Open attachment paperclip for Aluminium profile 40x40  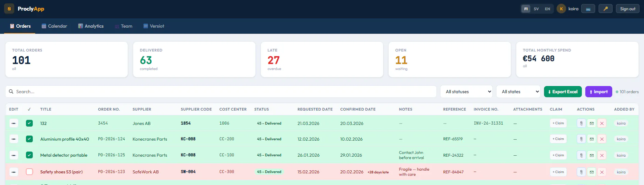581,139
